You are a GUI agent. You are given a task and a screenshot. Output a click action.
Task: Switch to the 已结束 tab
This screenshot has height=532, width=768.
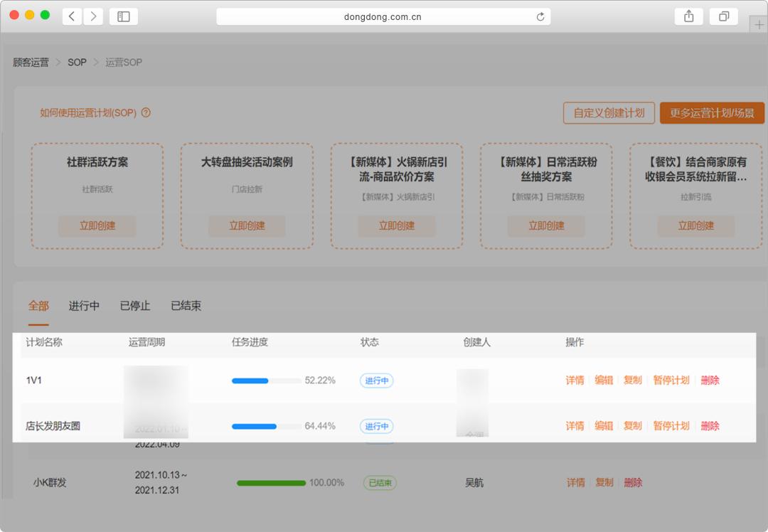pyautogui.click(x=186, y=306)
